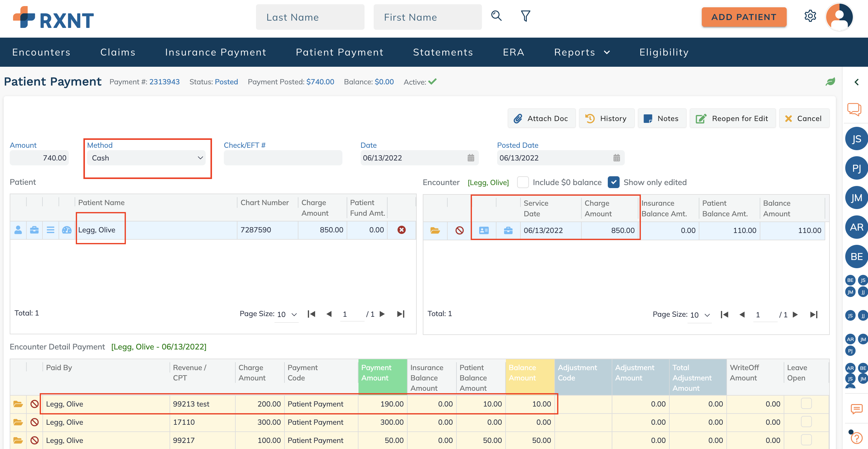The height and width of the screenshot is (449, 868).
Task: Go to the Claims tab
Action: (x=118, y=52)
